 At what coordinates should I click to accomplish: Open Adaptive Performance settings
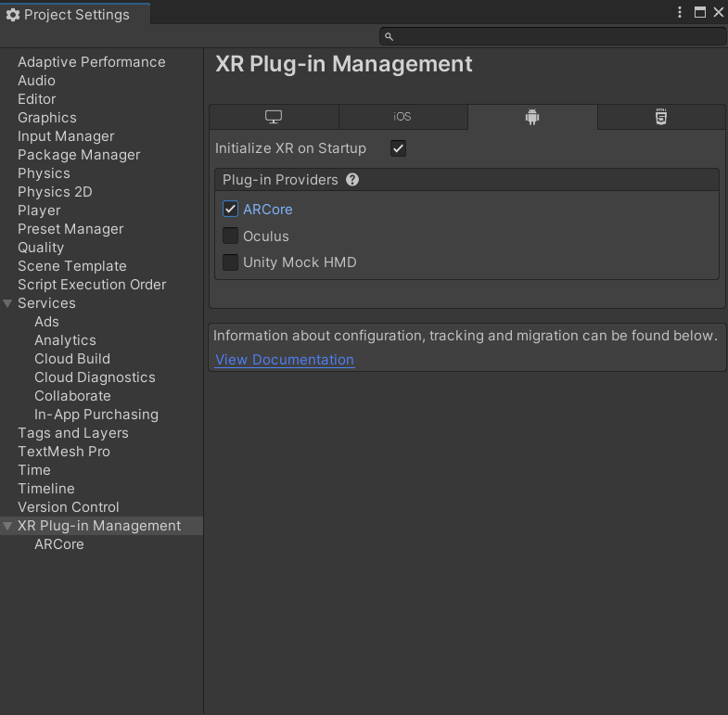pyautogui.click(x=92, y=62)
